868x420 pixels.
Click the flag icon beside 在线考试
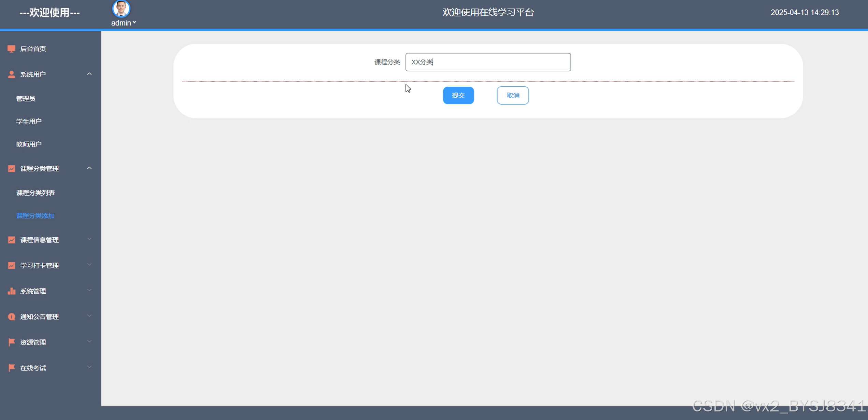pos(11,368)
